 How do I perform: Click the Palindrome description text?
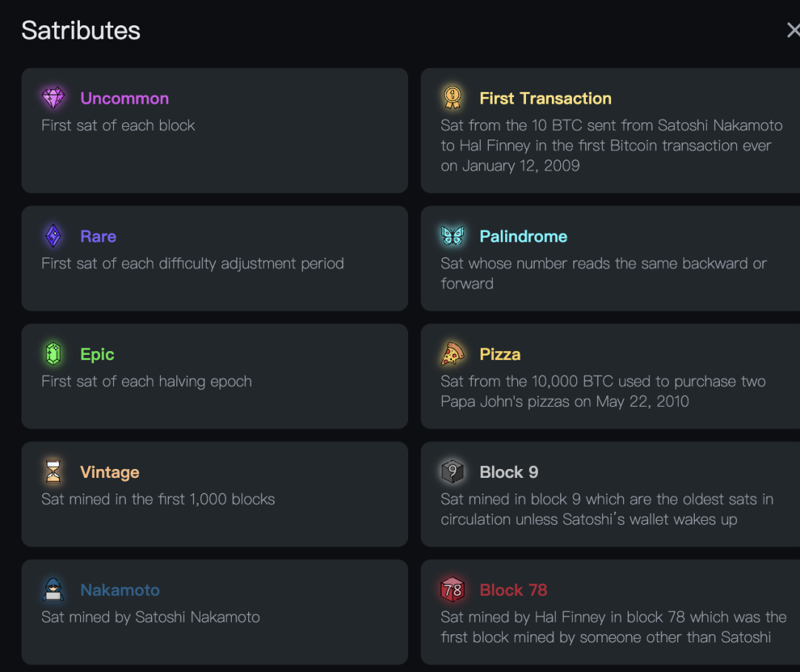pyautogui.click(x=603, y=273)
